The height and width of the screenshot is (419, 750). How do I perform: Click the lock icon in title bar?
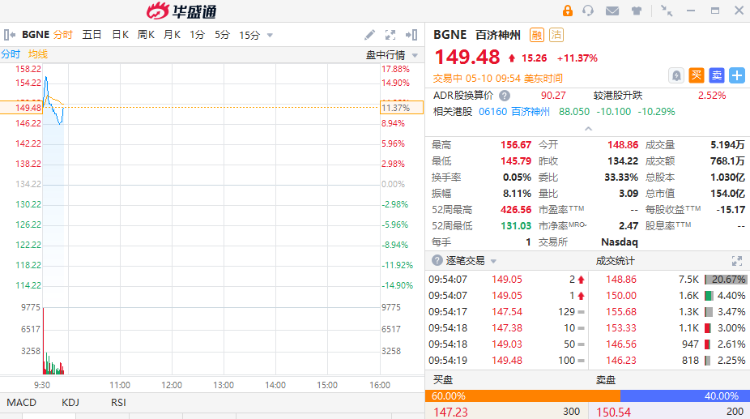pos(567,11)
